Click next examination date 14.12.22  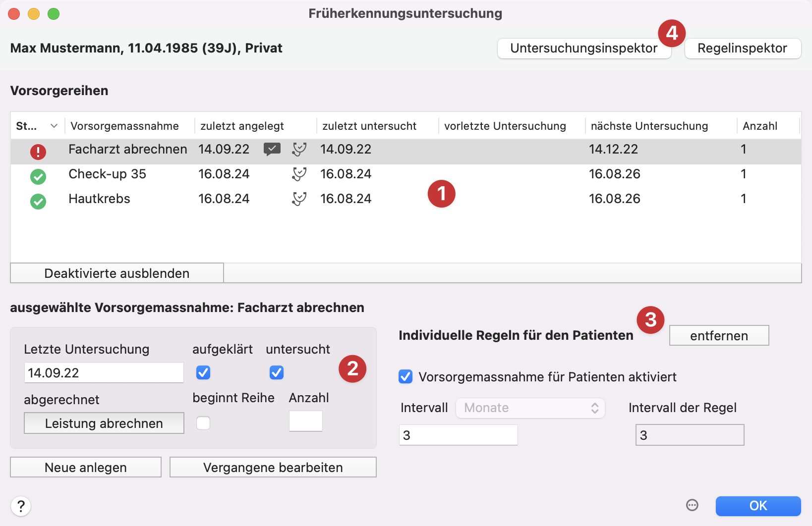(x=613, y=149)
